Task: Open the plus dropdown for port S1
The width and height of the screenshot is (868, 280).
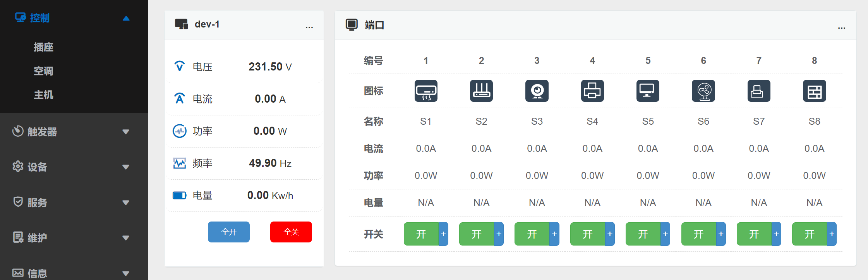Action: tap(443, 234)
